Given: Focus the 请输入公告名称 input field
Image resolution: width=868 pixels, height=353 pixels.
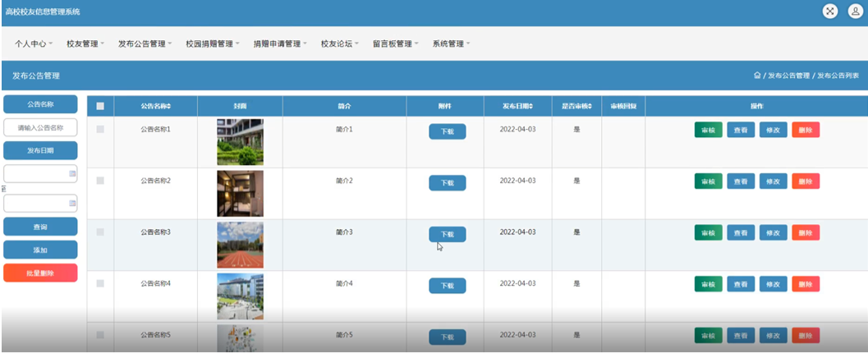Looking at the screenshot, I should (x=40, y=128).
